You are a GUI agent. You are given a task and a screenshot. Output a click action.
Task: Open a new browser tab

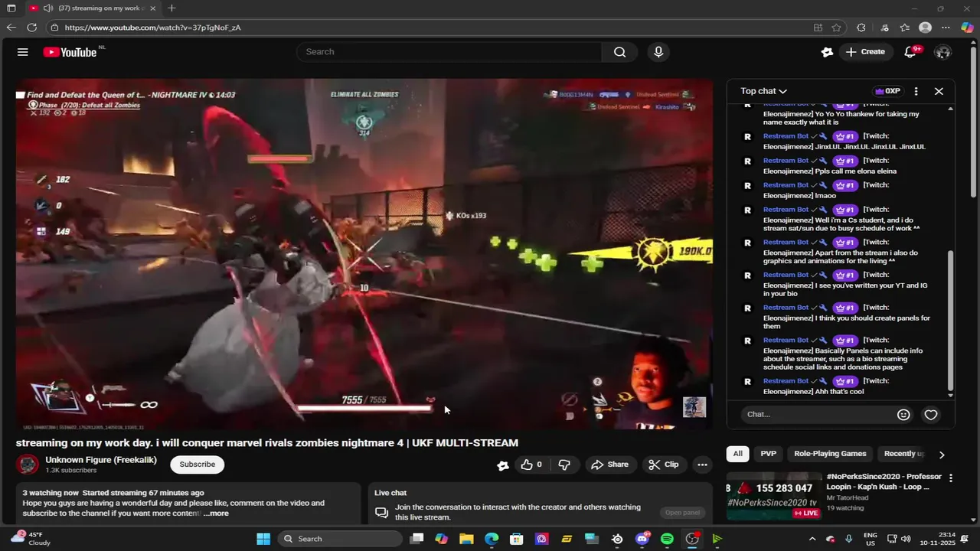pyautogui.click(x=171, y=8)
